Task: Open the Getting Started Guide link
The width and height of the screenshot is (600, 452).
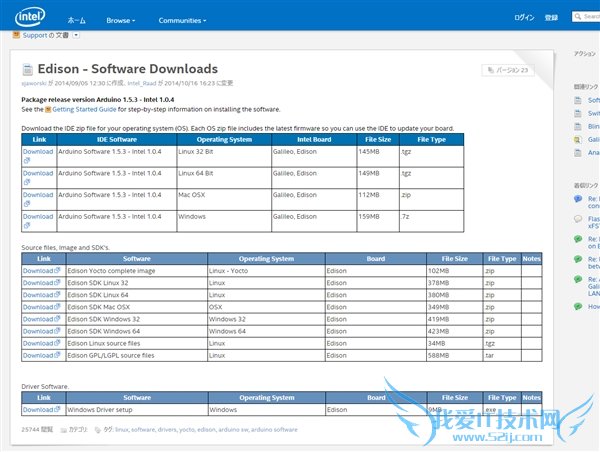Action: tap(87, 109)
